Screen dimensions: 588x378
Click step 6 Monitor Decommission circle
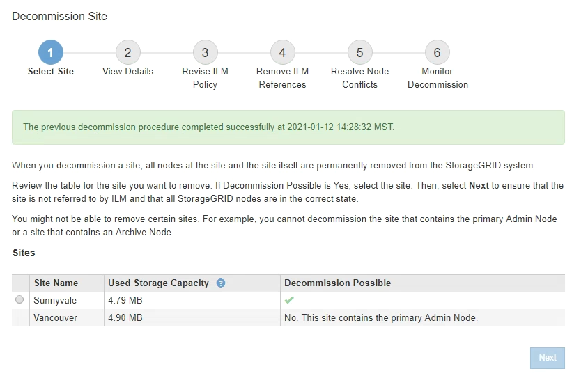click(x=437, y=52)
